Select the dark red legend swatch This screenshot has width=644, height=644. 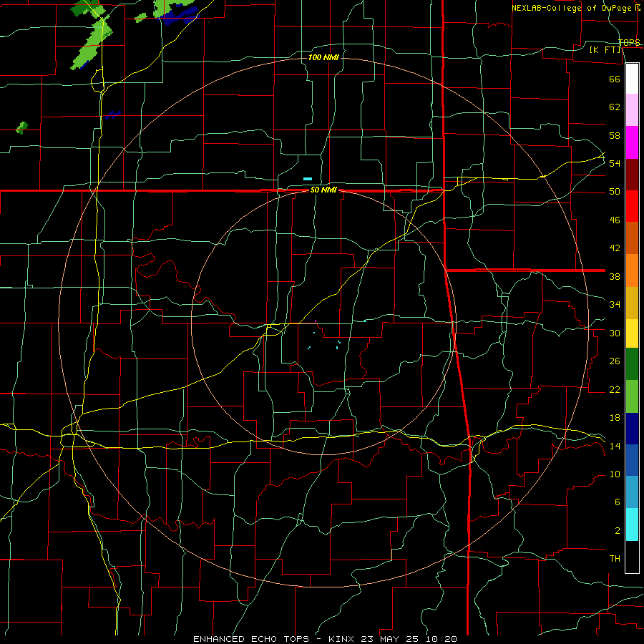(632, 175)
